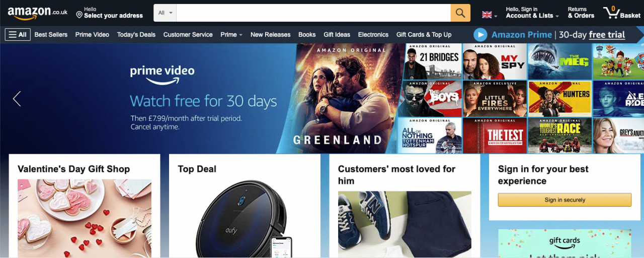Viewport: 644px width, 258px height.
Task: Click the UK flag language selector
Action: click(489, 15)
